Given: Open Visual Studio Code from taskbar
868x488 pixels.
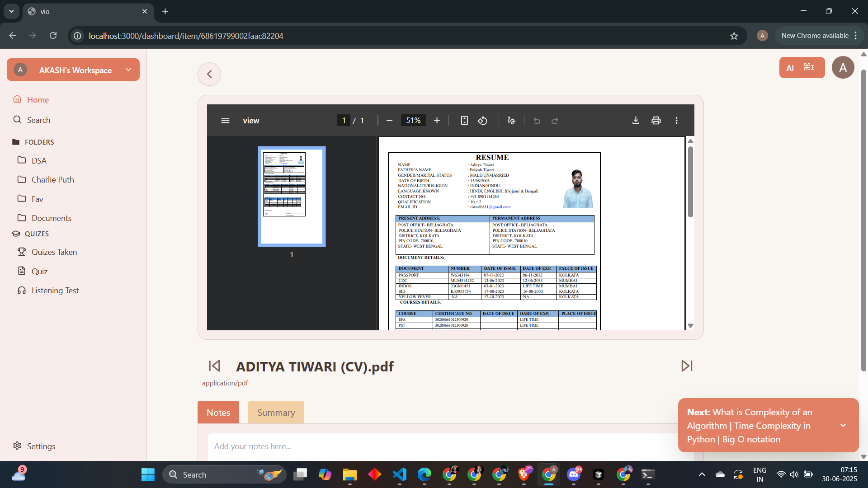Looking at the screenshot, I should 400,474.
